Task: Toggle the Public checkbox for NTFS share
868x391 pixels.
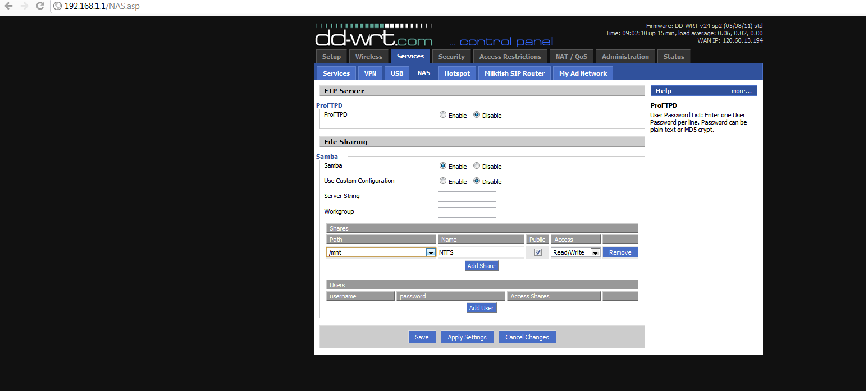Action: tap(538, 252)
